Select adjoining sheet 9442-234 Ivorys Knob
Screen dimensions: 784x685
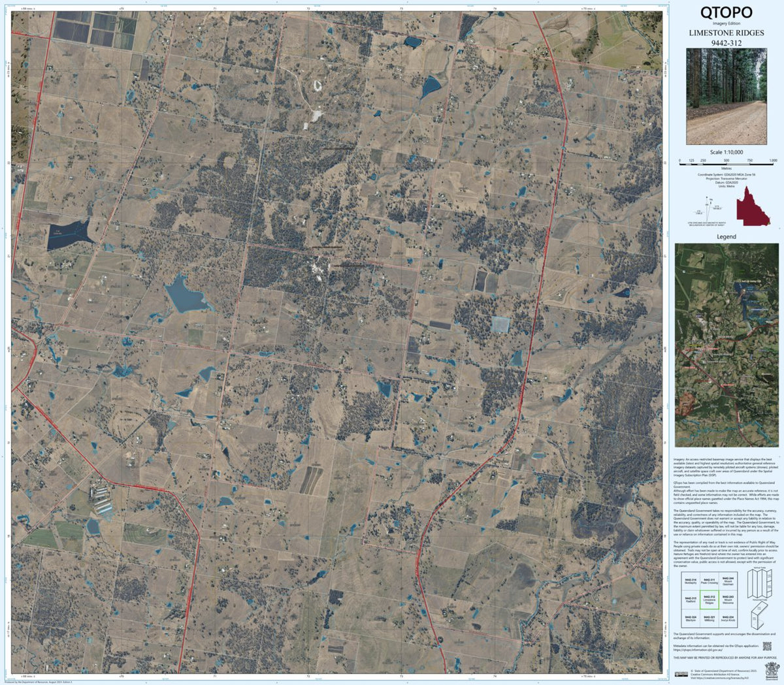728,618
